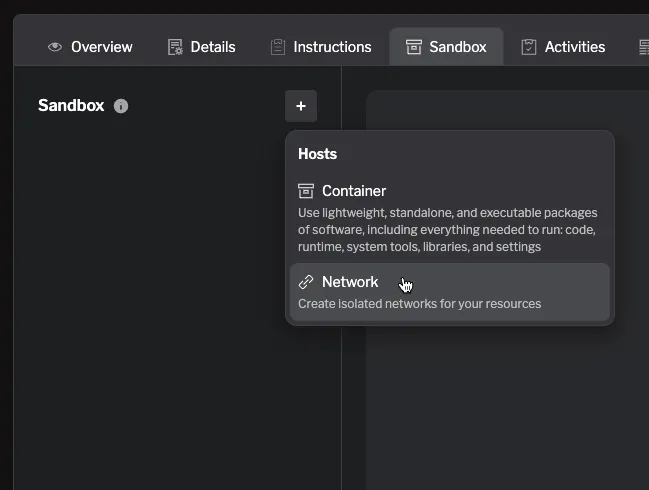
Task: Click the 'Create isolated networks for your resources' text
Action: click(419, 304)
